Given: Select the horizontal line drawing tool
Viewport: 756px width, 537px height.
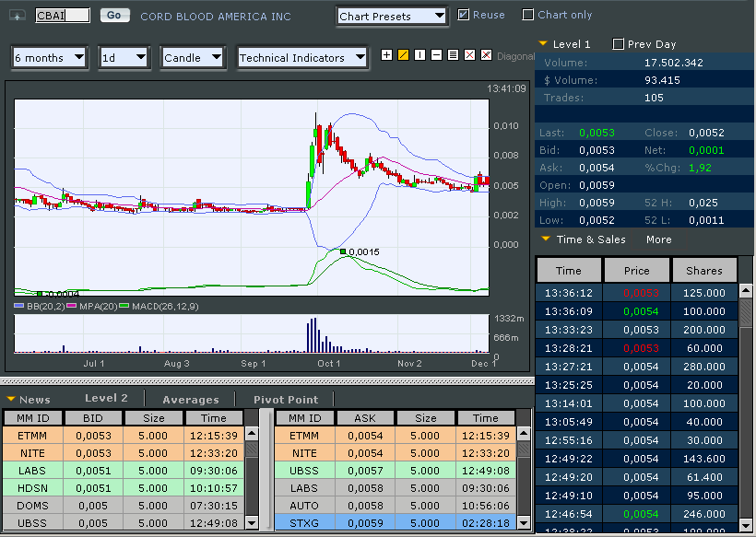Looking at the screenshot, I should pyautogui.click(x=436, y=55).
